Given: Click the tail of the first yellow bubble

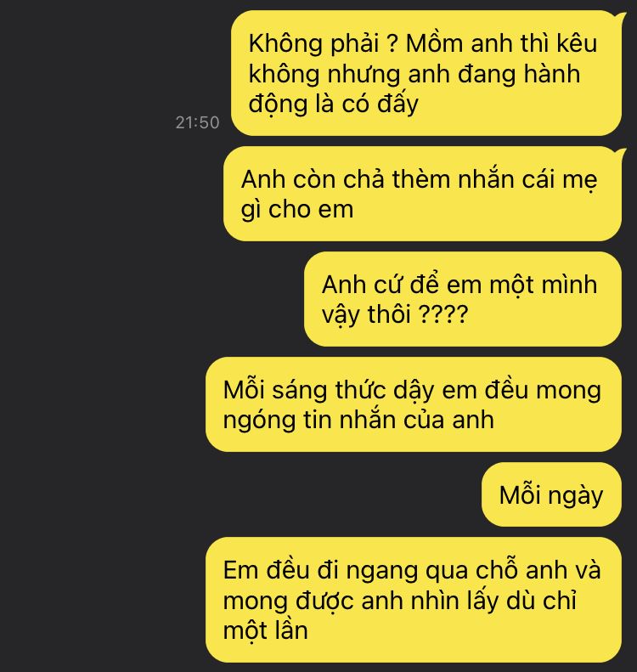Looking at the screenshot, I should 620,16.
